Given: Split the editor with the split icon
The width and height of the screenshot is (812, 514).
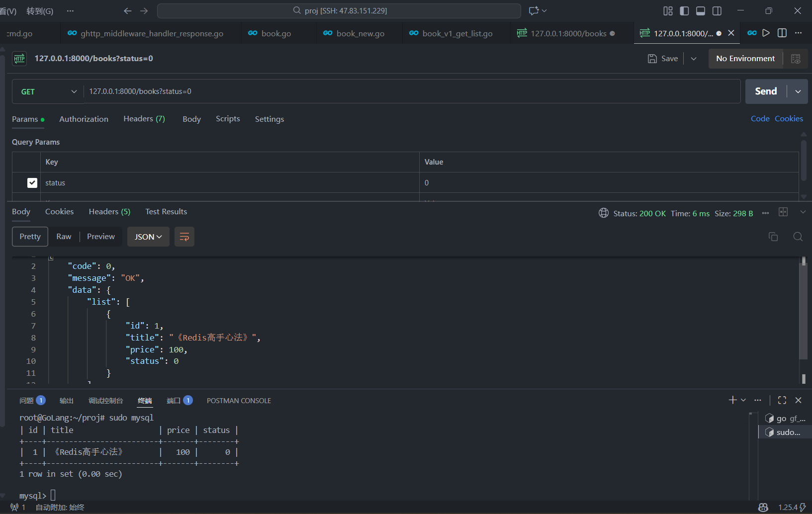Looking at the screenshot, I should point(782,33).
